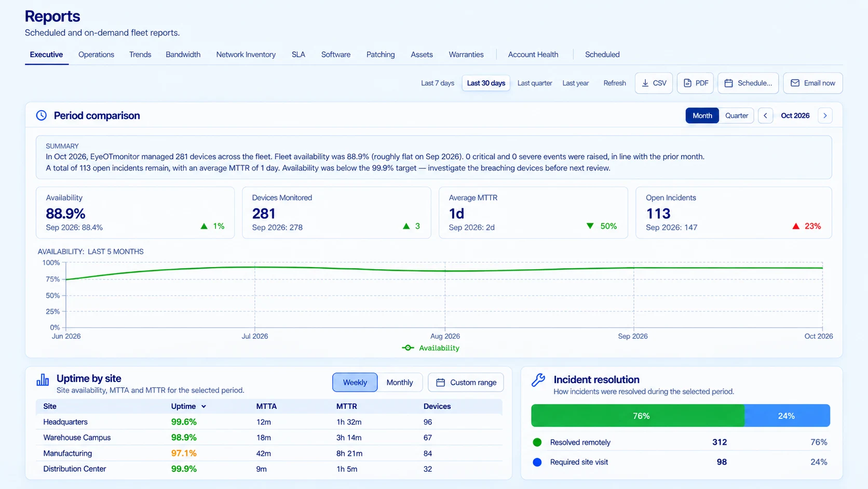This screenshot has height=489, width=868.
Task: Click the Refresh link
Action: pyautogui.click(x=615, y=83)
